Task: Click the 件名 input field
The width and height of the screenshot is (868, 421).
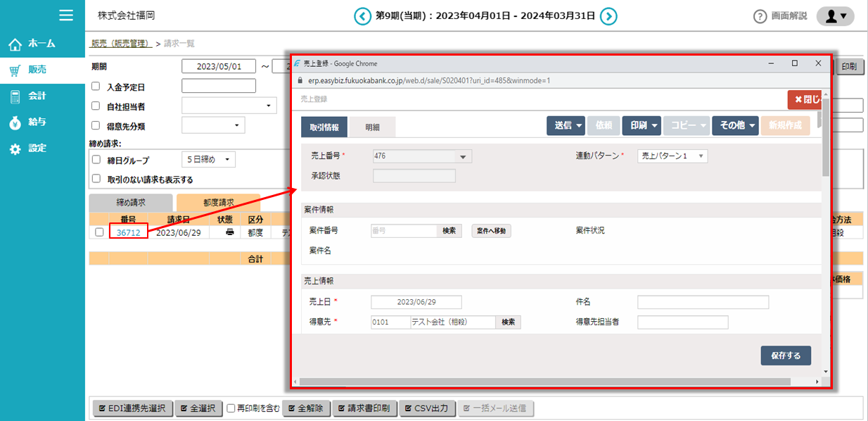Action: [703, 302]
